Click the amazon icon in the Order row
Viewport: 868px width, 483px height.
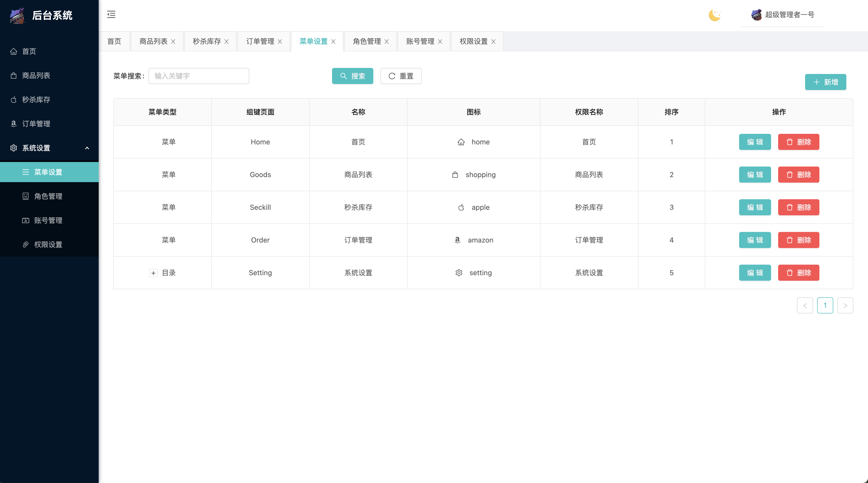(x=457, y=240)
